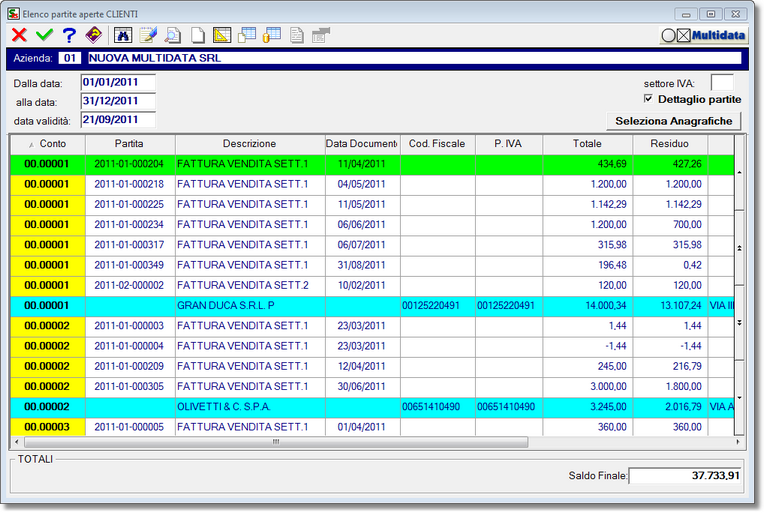Click the Residuo column header

669,144
